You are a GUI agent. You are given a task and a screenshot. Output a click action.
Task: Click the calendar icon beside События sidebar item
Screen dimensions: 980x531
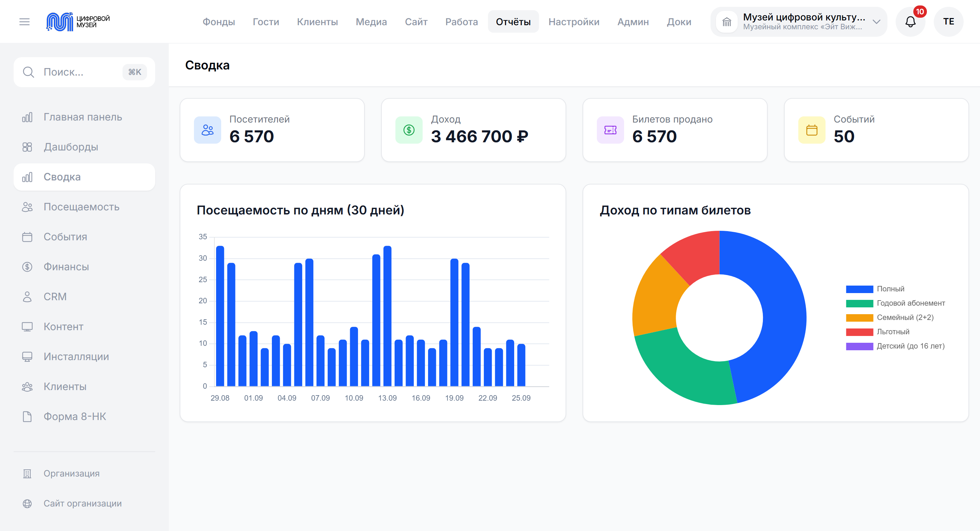[x=27, y=237]
